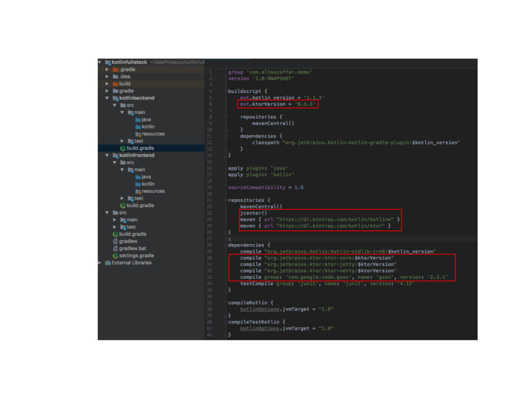Click the underlined kotlinOptions in compileKotlin block
Screen dimensions: 532x399
click(x=260, y=310)
